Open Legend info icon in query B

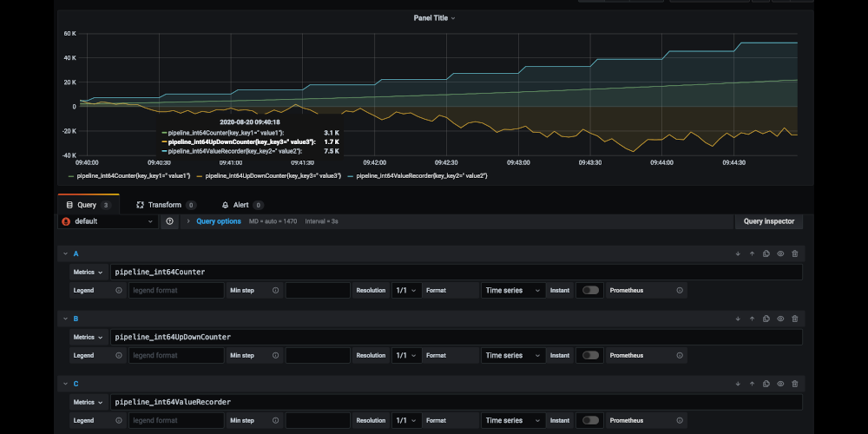pos(118,355)
